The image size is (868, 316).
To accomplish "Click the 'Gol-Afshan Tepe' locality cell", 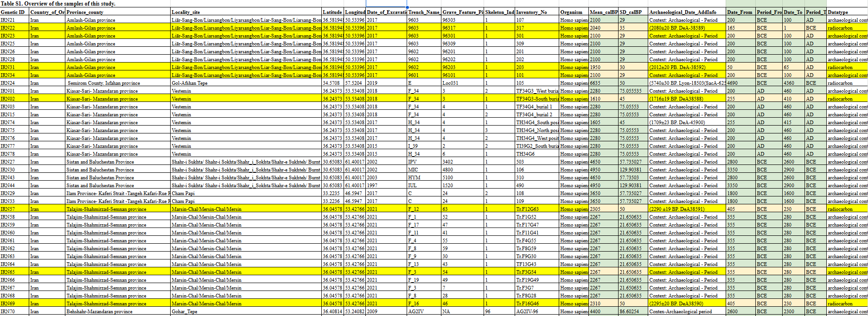I will click(246, 83).
